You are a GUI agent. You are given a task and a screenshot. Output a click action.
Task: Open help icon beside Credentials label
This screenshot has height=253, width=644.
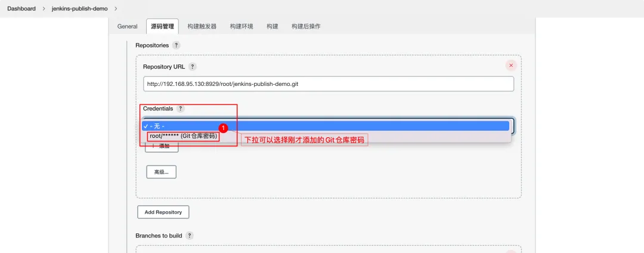(181, 109)
